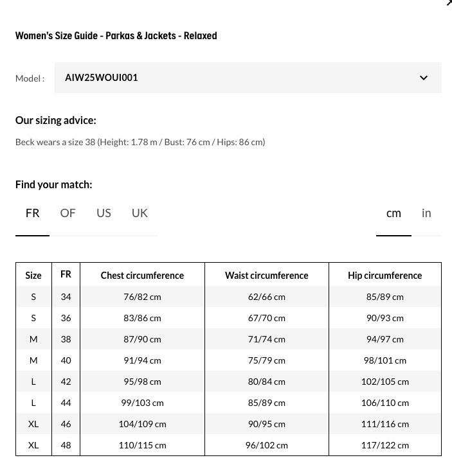Switch to UK sizing tab
The height and width of the screenshot is (476, 452).
140,213
